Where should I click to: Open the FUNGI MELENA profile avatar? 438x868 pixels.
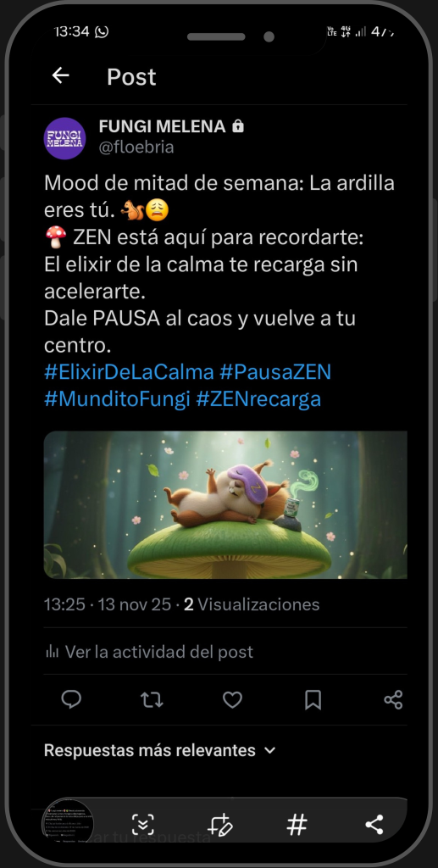[x=64, y=138]
